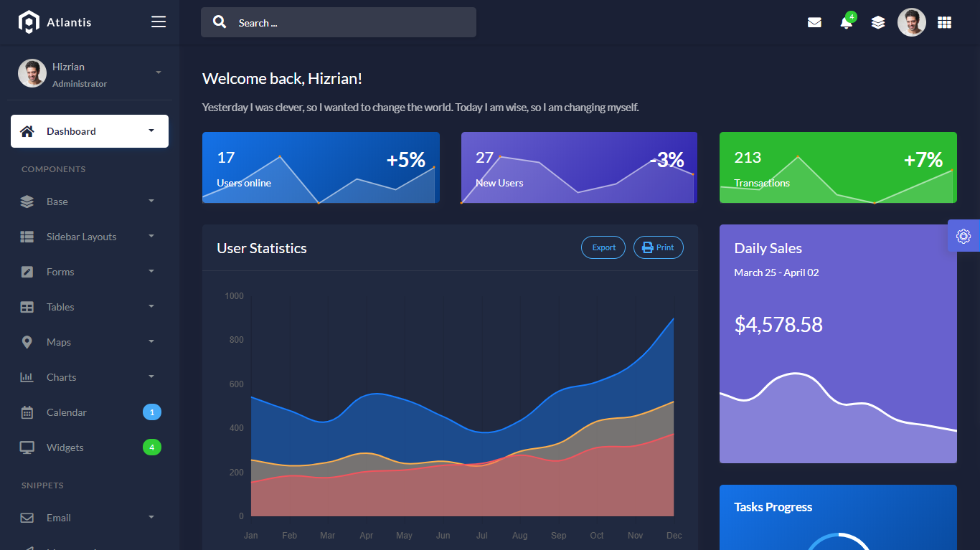Expand the Base menu caret
980x550 pixels.
pos(151,201)
